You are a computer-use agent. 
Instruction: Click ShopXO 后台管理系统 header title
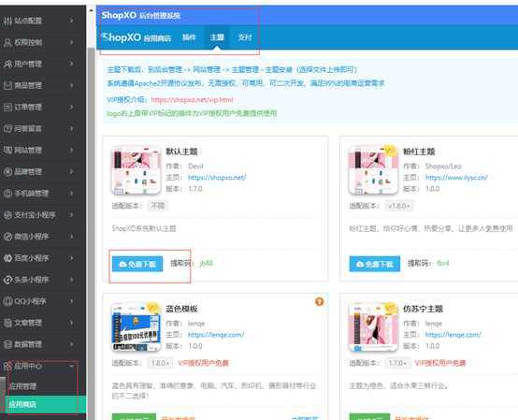[141, 15]
